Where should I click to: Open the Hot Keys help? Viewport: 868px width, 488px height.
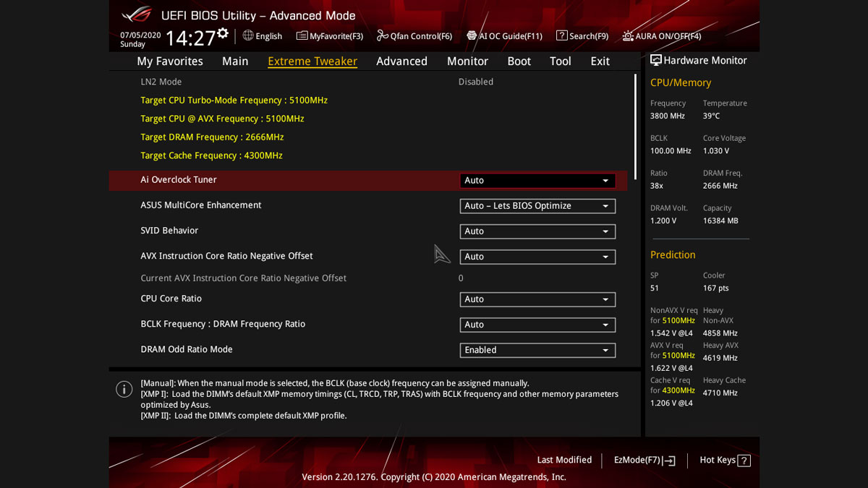pyautogui.click(x=725, y=461)
